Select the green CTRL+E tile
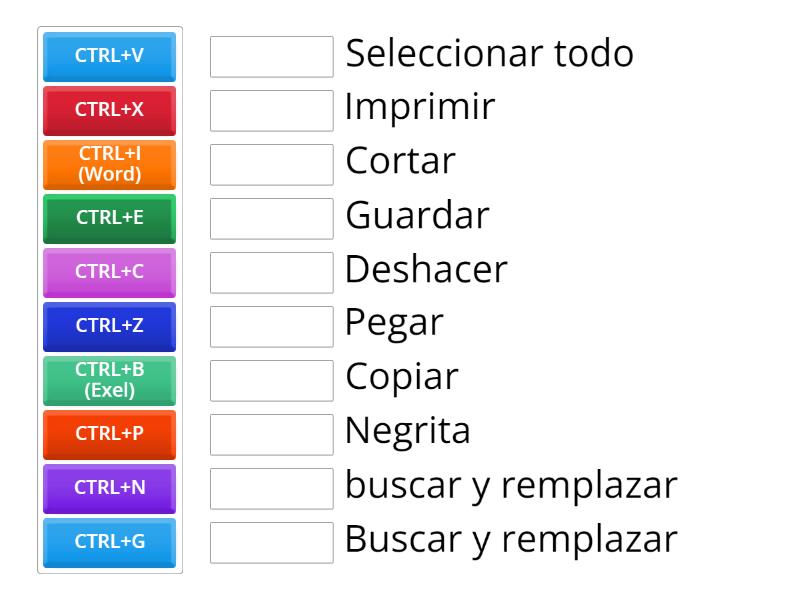This screenshot has width=800, height=600. (x=108, y=219)
